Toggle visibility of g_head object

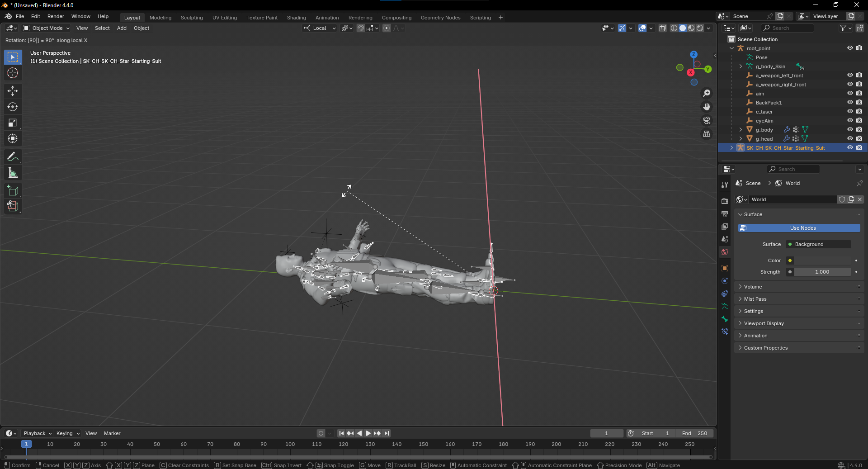pyautogui.click(x=850, y=139)
